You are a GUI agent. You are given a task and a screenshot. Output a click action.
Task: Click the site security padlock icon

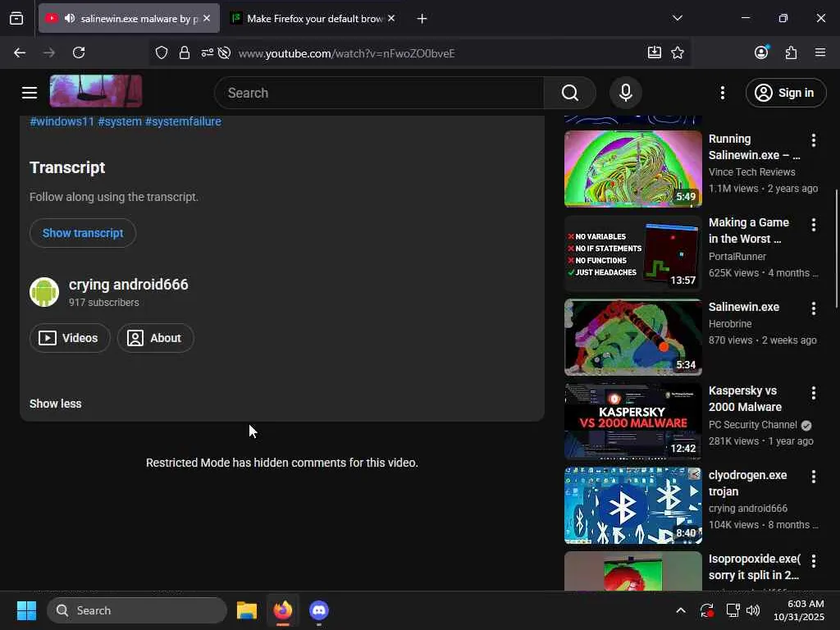(185, 52)
